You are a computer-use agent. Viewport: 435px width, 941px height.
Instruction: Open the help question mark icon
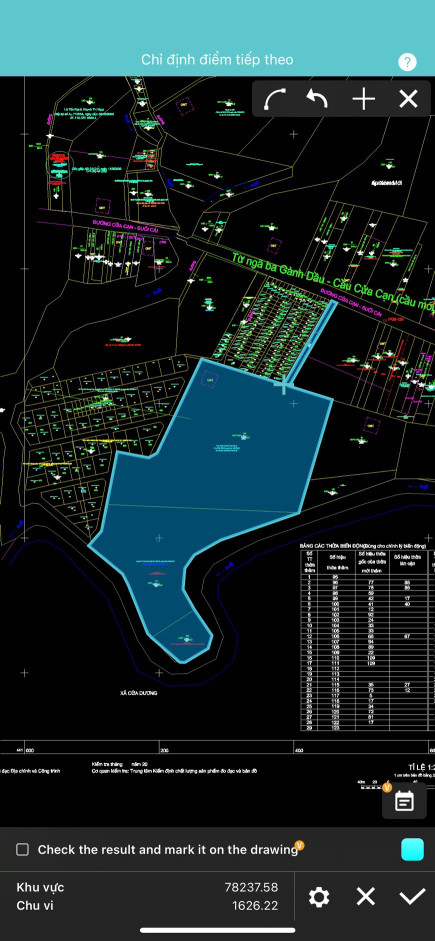pos(407,62)
